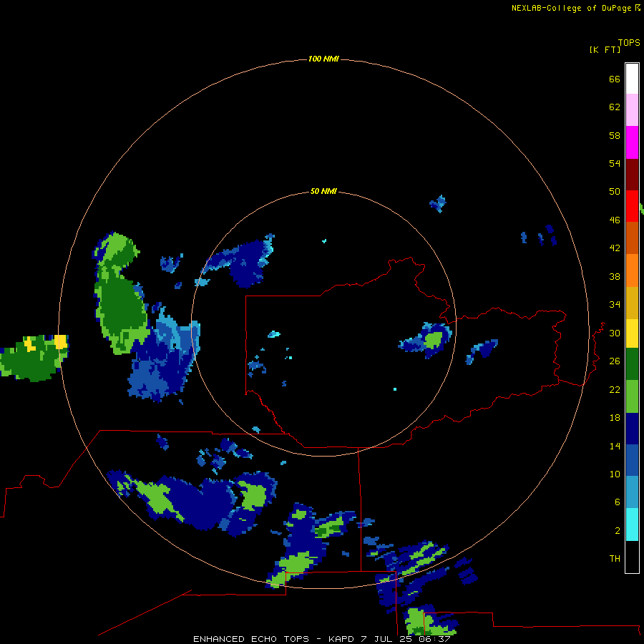This screenshot has height=644, width=644.
Task: Click the "[K FT]" units label
Action: [605, 49]
